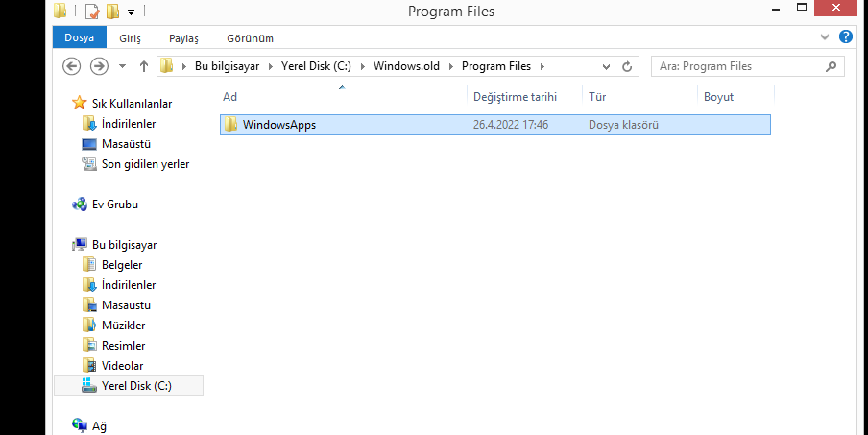
Task: Open Son gidilen yerler
Action: (146, 164)
